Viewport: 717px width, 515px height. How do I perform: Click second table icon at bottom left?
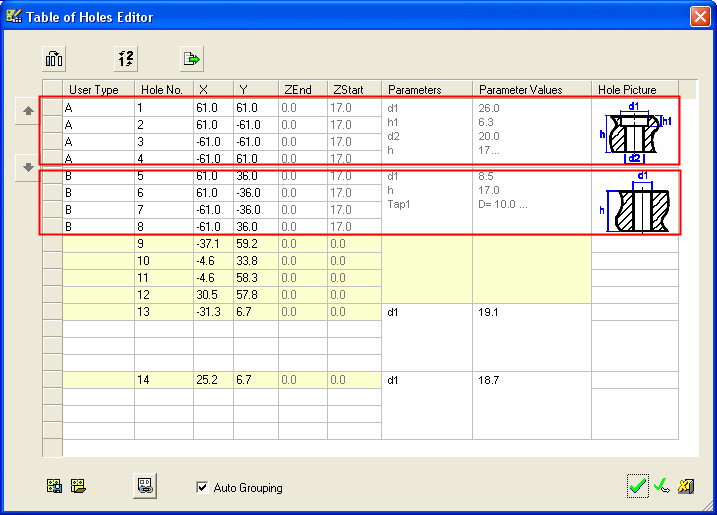click(x=77, y=487)
